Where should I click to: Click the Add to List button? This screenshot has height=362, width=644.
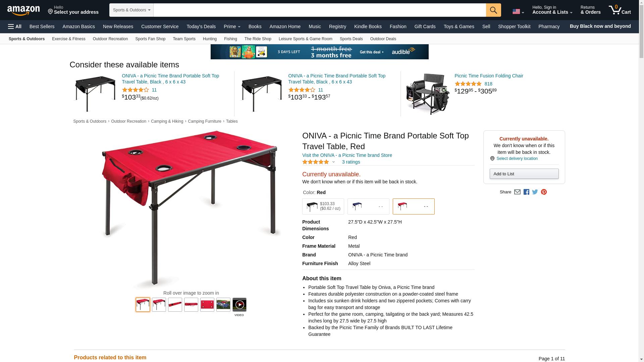coord(524,174)
